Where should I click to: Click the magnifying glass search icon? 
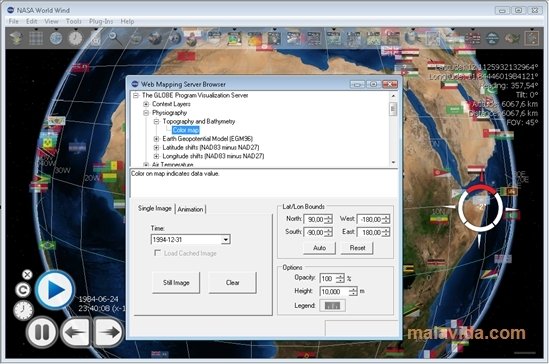(x=115, y=38)
